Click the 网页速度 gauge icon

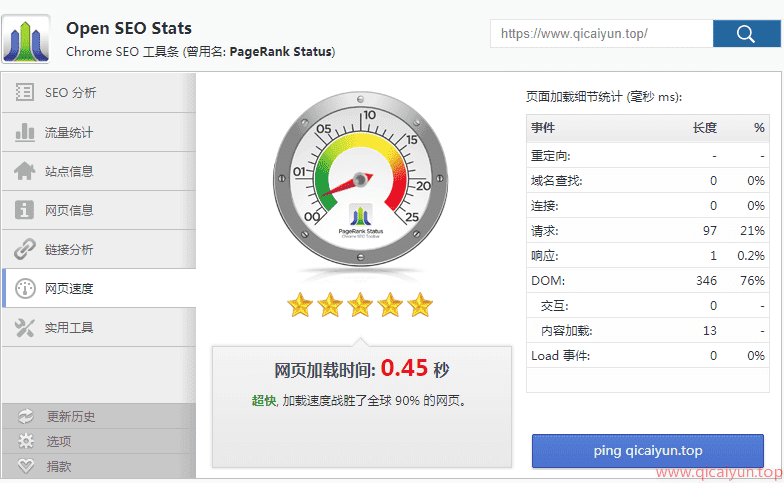[x=25, y=288]
